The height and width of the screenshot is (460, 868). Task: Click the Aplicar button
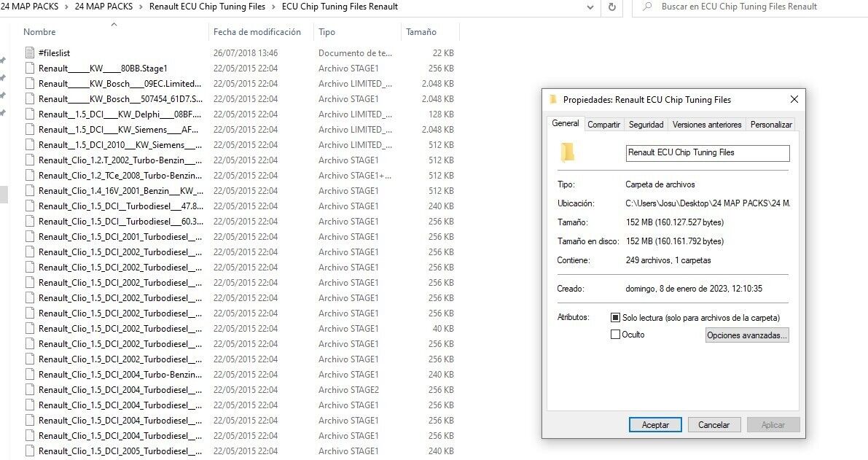[x=773, y=424]
